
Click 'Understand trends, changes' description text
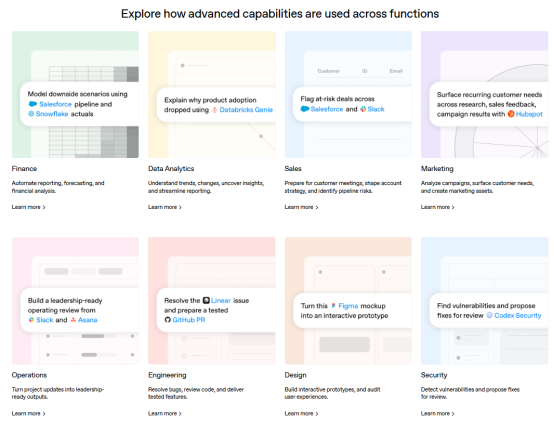(206, 187)
